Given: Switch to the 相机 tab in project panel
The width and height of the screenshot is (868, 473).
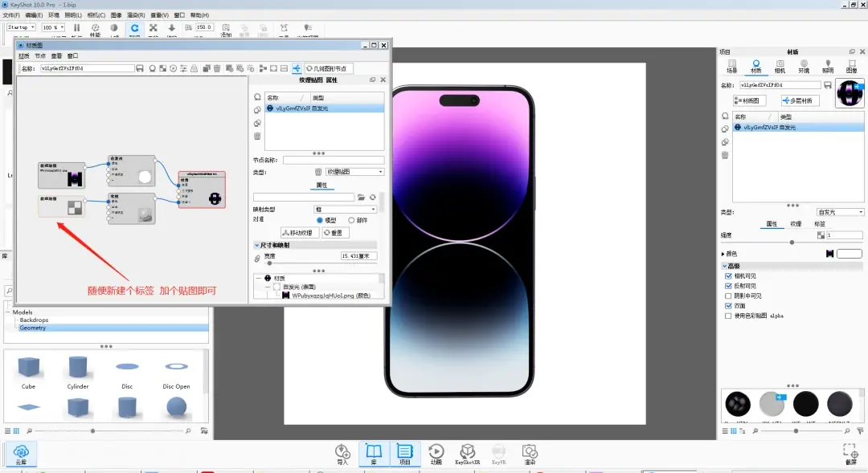Looking at the screenshot, I should [780, 67].
